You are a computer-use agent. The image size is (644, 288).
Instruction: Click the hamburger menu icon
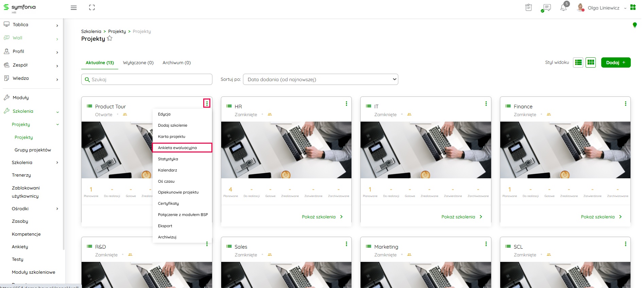[x=73, y=8]
